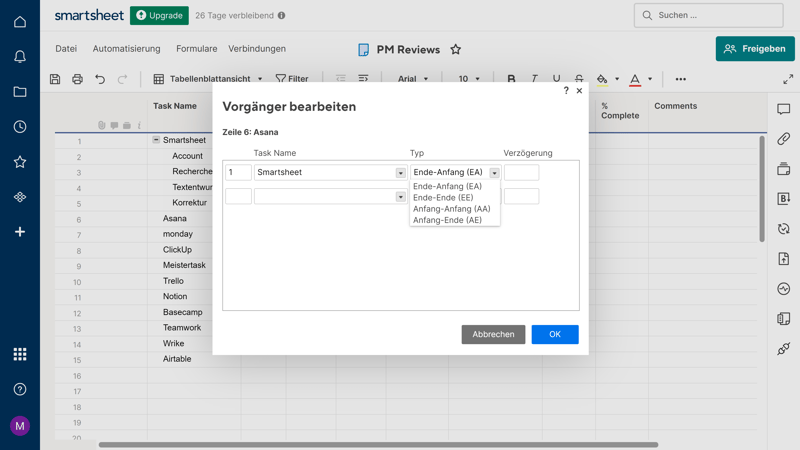Click the print icon in toolbar

77,79
